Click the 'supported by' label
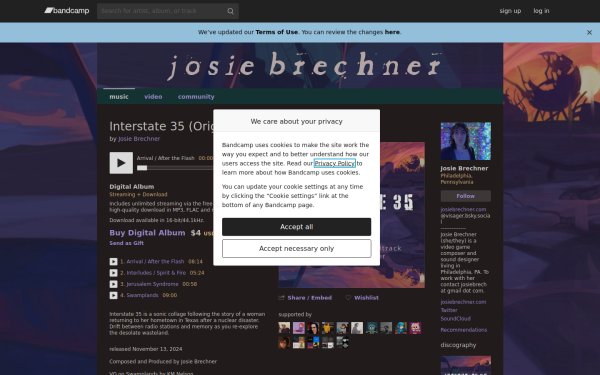The width and height of the screenshot is (600, 375). click(295, 315)
